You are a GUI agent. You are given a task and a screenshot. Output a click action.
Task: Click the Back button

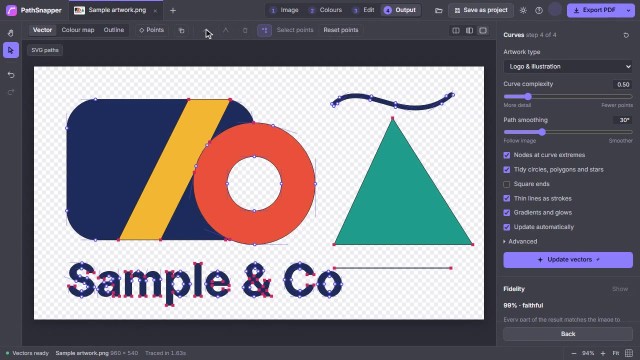tap(568, 334)
